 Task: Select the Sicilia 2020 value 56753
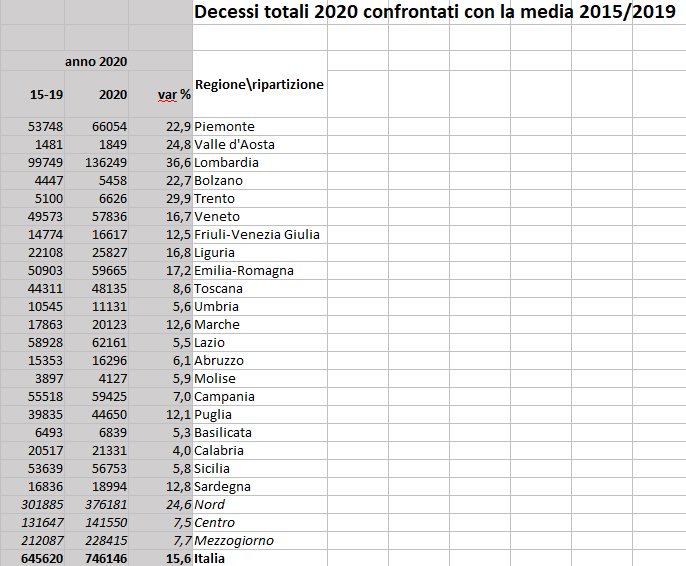pyautogui.click(x=97, y=468)
